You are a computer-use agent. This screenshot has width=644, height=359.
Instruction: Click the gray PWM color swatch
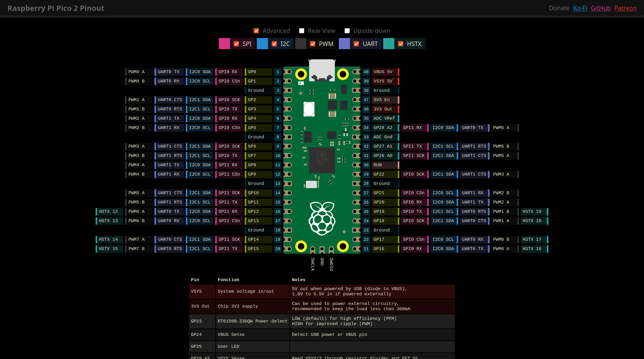301,44
